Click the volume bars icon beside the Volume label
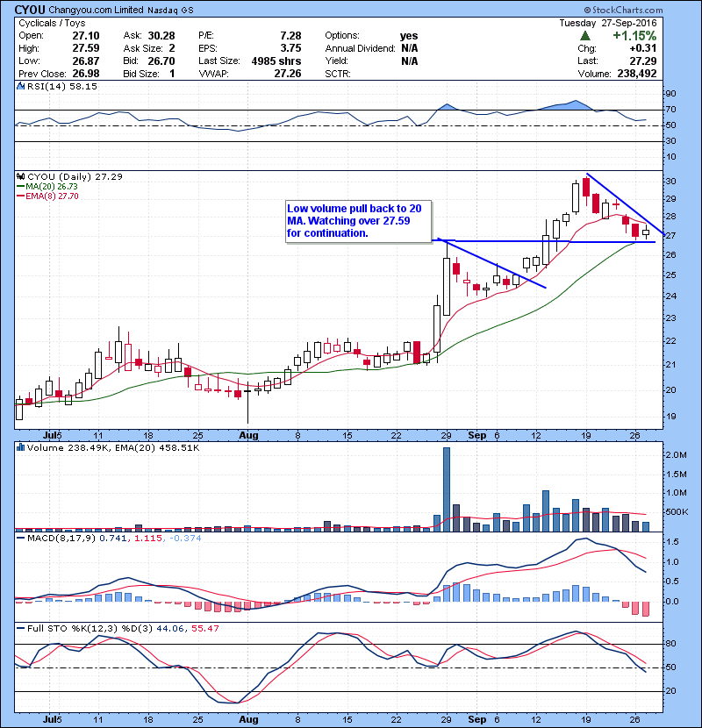 tap(20, 447)
